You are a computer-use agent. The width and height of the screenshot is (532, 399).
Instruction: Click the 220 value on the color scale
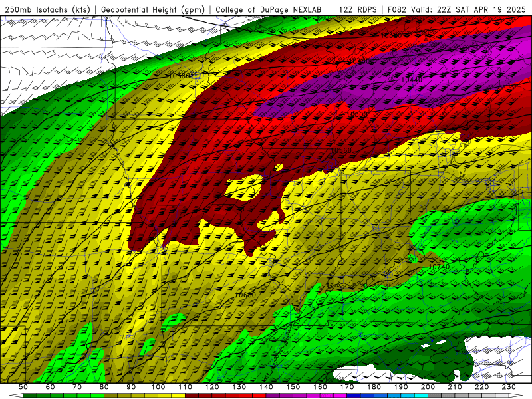481,387
